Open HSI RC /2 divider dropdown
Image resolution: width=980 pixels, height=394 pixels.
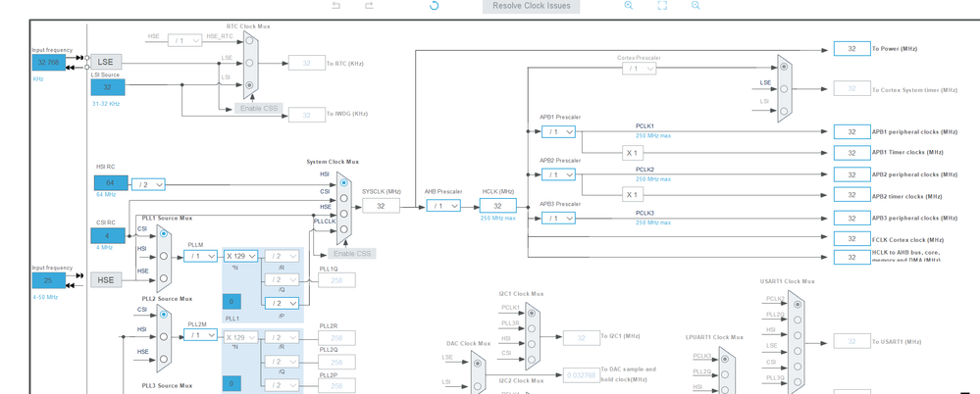click(x=148, y=185)
